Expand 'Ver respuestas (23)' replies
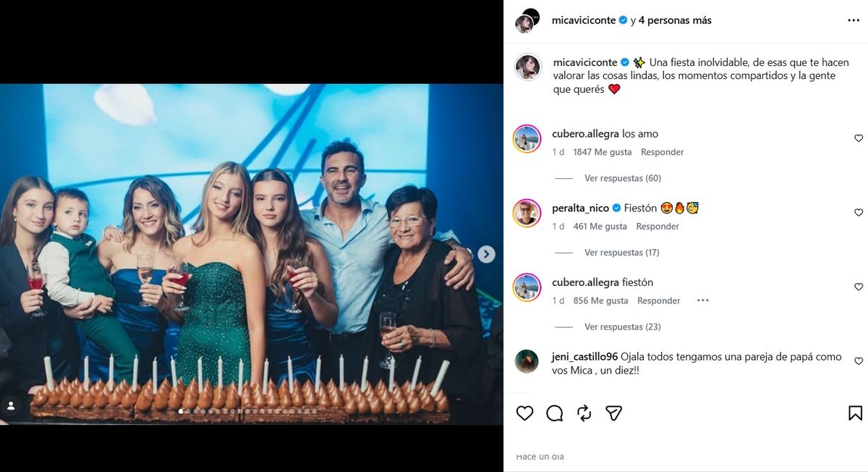The width and height of the screenshot is (868, 472). click(x=622, y=327)
